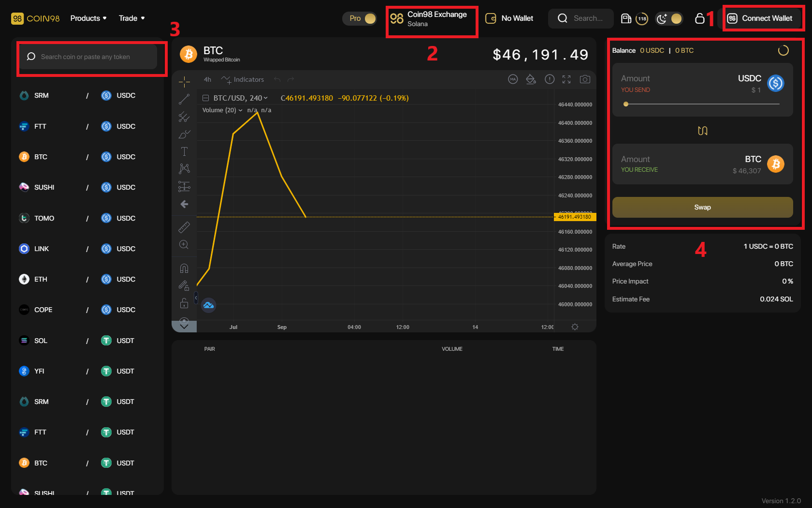Image resolution: width=812 pixels, height=508 pixels.
Task: Open the MA indicator button
Action: (x=513, y=79)
